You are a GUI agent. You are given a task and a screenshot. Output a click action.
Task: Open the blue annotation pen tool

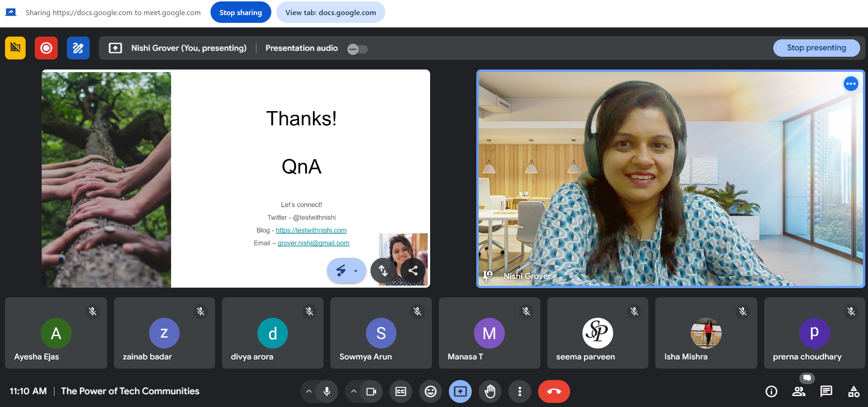click(78, 48)
